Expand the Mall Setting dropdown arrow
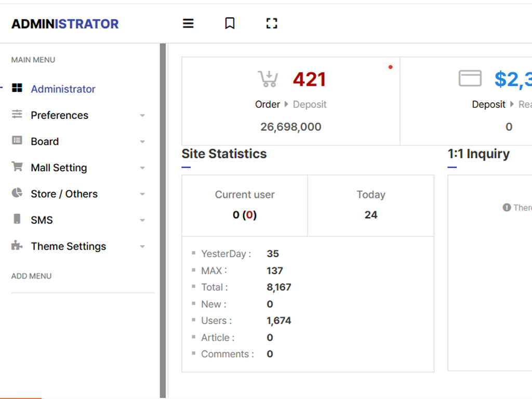 (x=142, y=168)
